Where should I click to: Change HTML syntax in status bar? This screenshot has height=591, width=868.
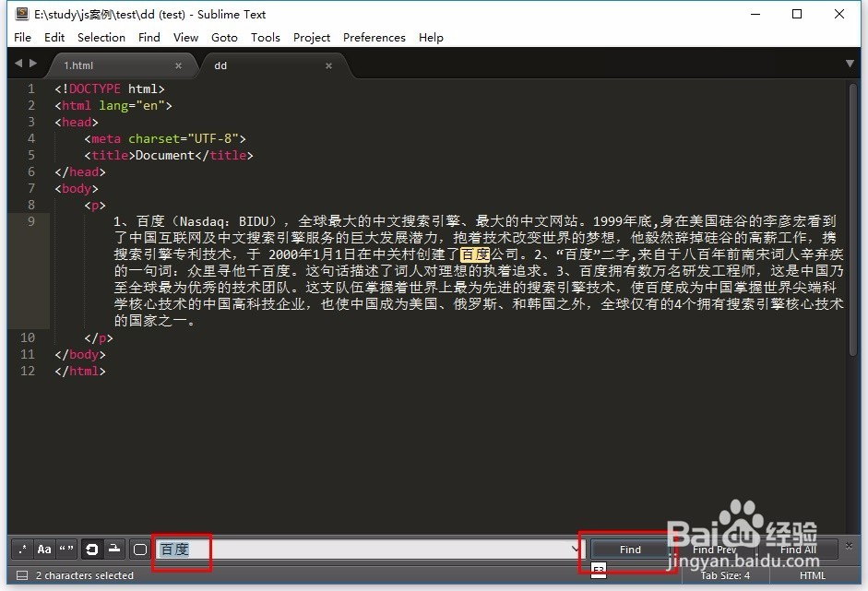click(x=812, y=575)
